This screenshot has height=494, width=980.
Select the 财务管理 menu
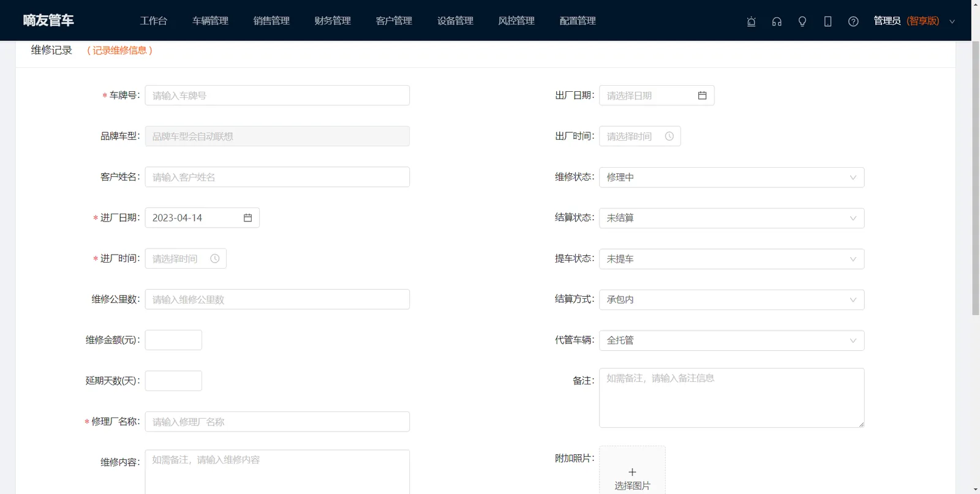click(x=333, y=21)
